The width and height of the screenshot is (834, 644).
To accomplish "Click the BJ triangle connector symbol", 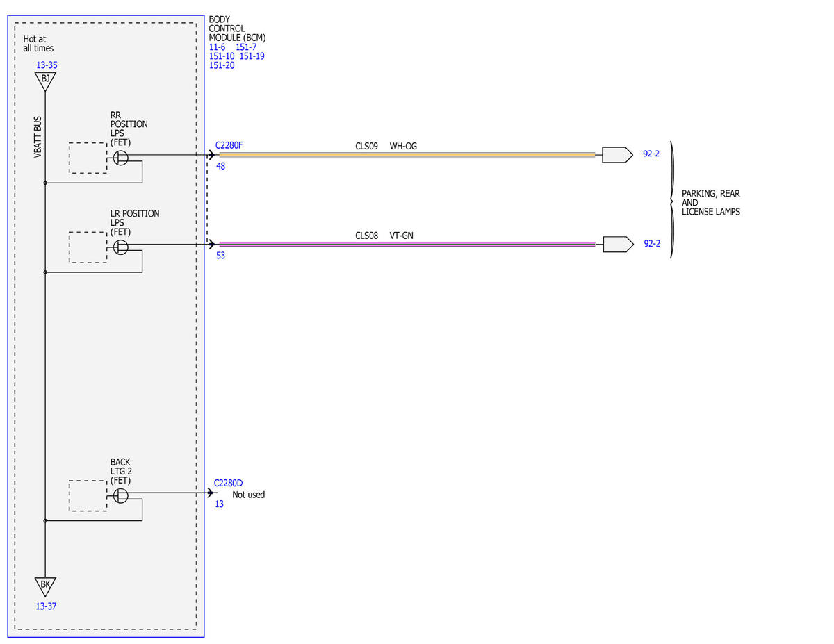I will (x=45, y=81).
